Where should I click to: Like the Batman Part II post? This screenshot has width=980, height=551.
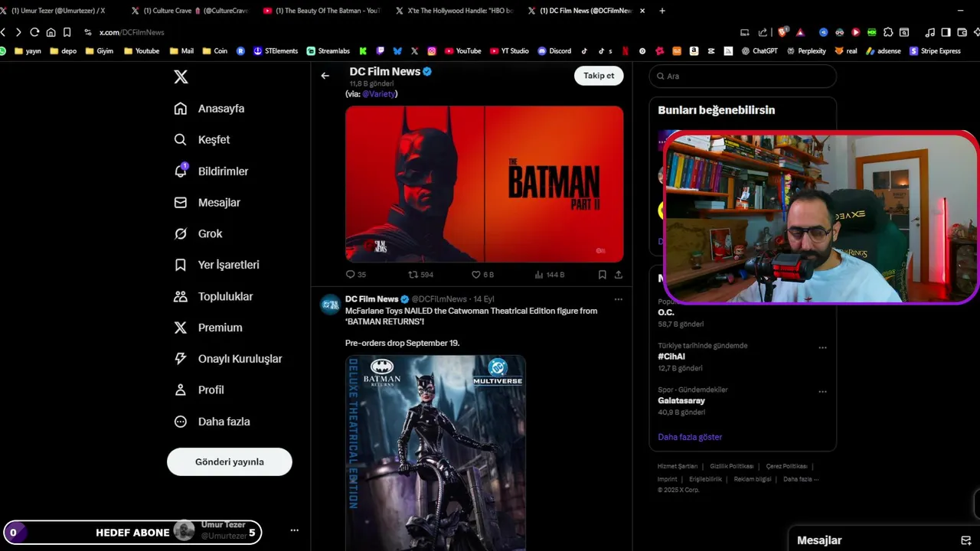coord(482,275)
